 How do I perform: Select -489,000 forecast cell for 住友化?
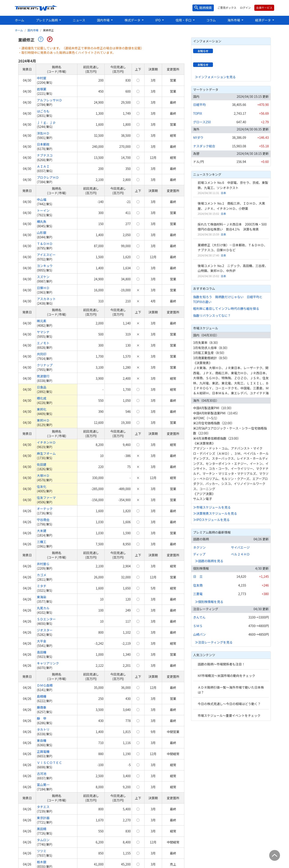(x=118, y=489)
